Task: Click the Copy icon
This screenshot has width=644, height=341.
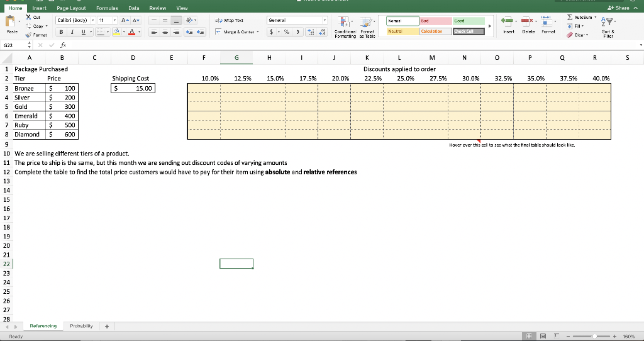Action: pos(28,26)
